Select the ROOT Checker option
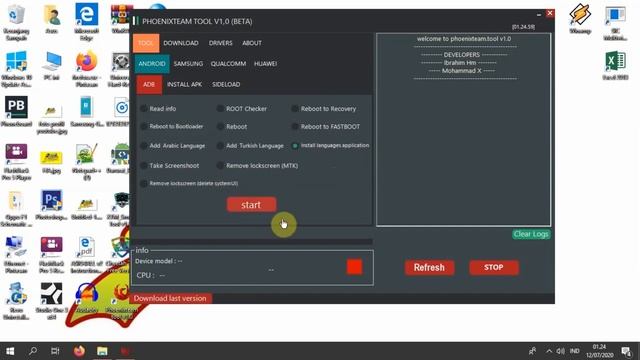The width and height of the screenshot is (640, 360). coord(242,109)
